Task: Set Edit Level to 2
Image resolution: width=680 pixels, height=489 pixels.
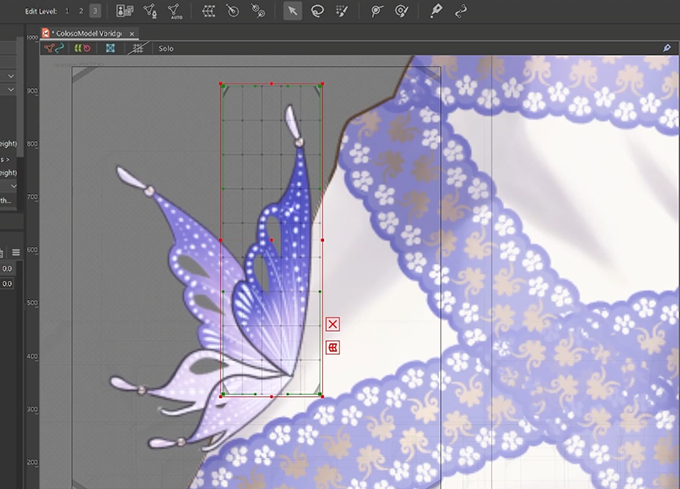Action: click(x=81, y=11)
